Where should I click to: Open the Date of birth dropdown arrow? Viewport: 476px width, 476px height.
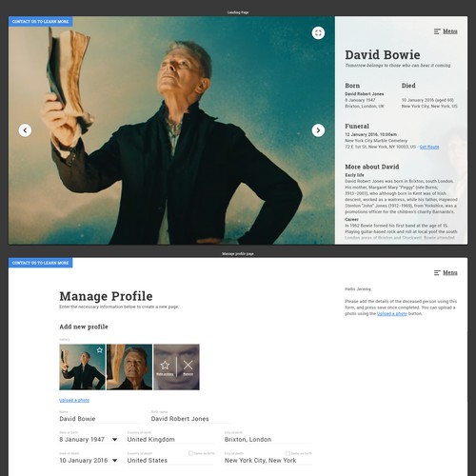pyautogui.click(x=115, y=440)
